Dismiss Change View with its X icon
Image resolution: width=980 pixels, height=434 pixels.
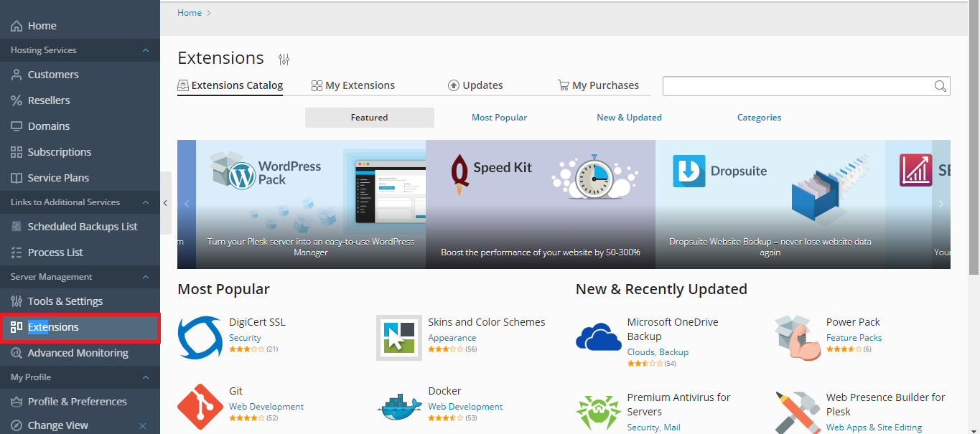143,426
